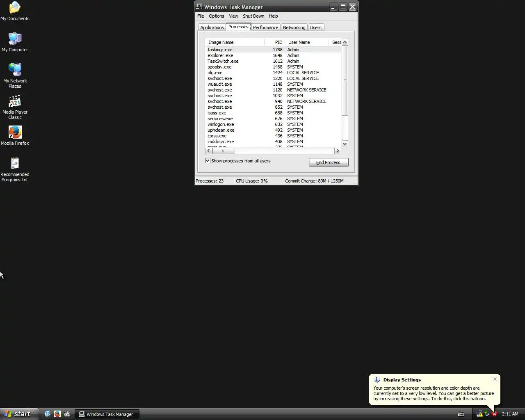Select the csrss.exe process
Screen dimensions: 525x420
point(273,136)
